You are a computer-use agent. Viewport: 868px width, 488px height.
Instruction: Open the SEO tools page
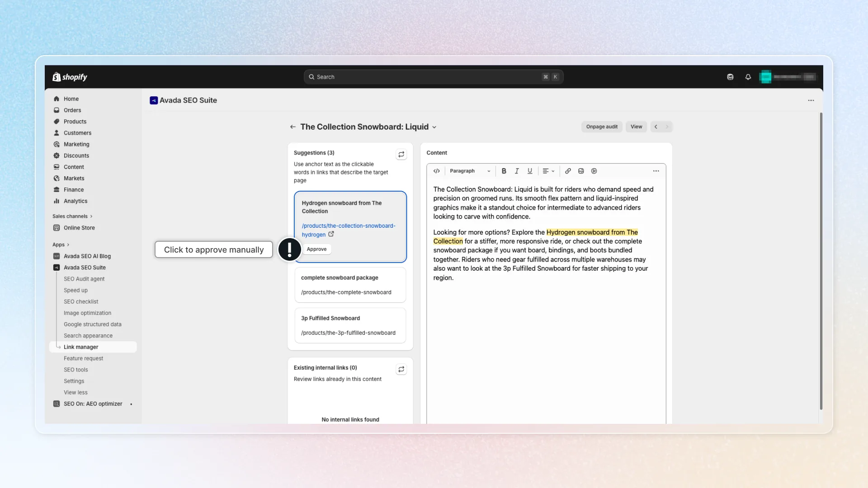click(75, 370)
